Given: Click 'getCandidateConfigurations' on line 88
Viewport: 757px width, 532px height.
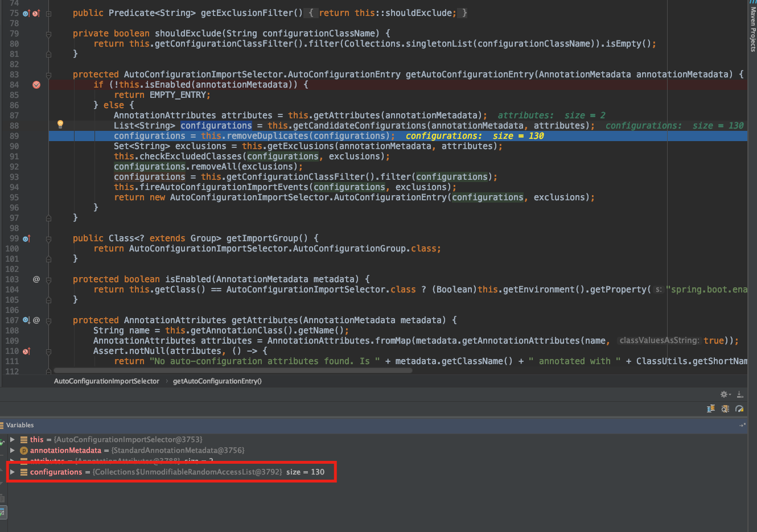Looking at the screenshot, I should 360,126.
